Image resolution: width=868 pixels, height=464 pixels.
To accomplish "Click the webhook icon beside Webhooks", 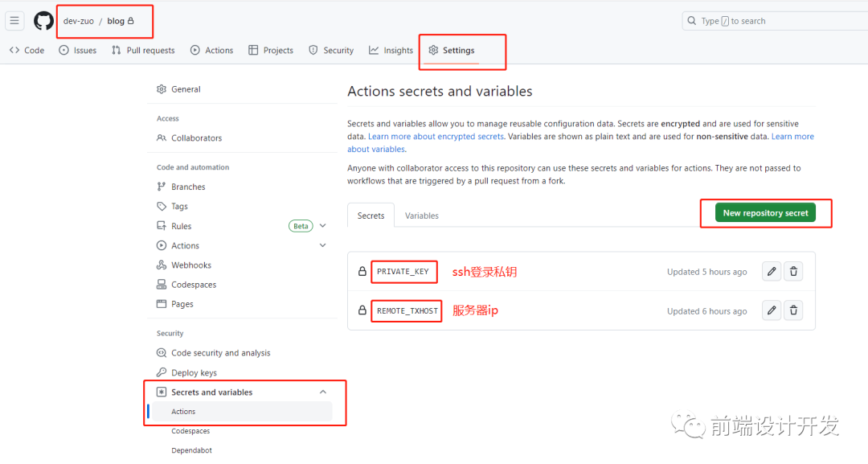I will 161,265.
